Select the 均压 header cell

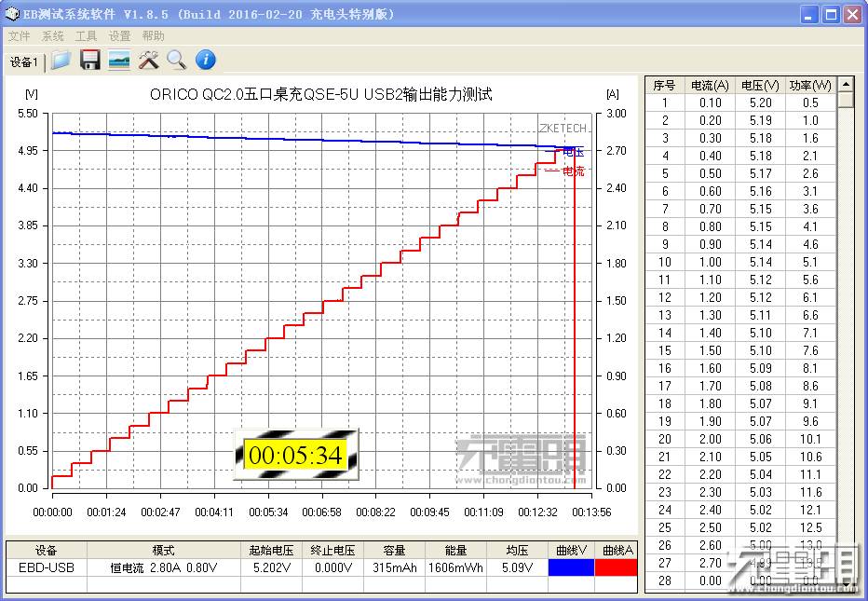click(517, 550)
